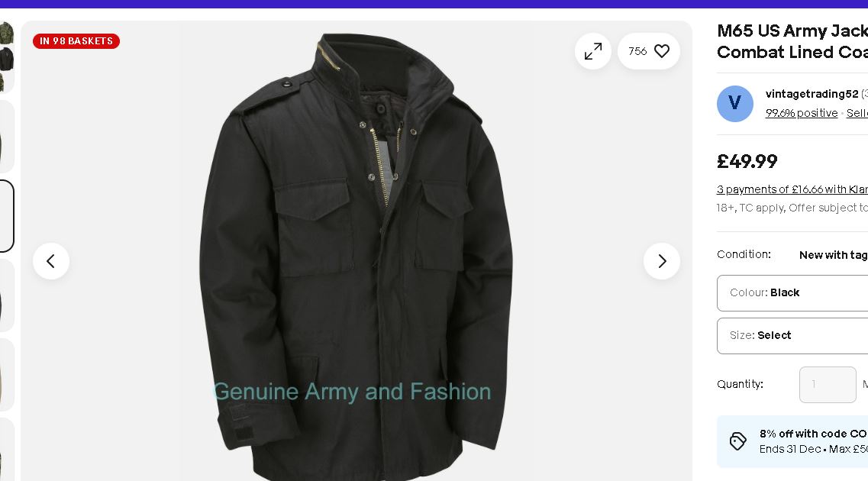Select the fourth thumbnail in the strip
The width and height of the screenshot is (868, 481).
(7, 295)
